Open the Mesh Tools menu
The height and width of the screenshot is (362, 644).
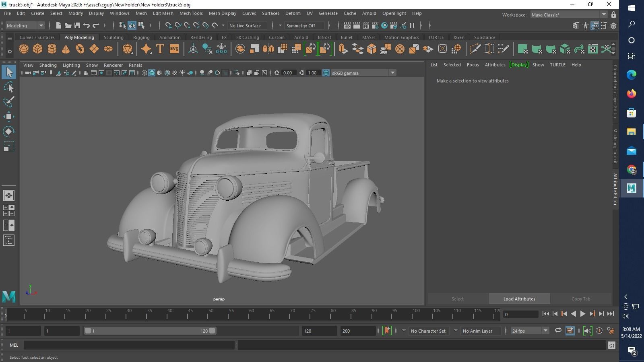191,13
